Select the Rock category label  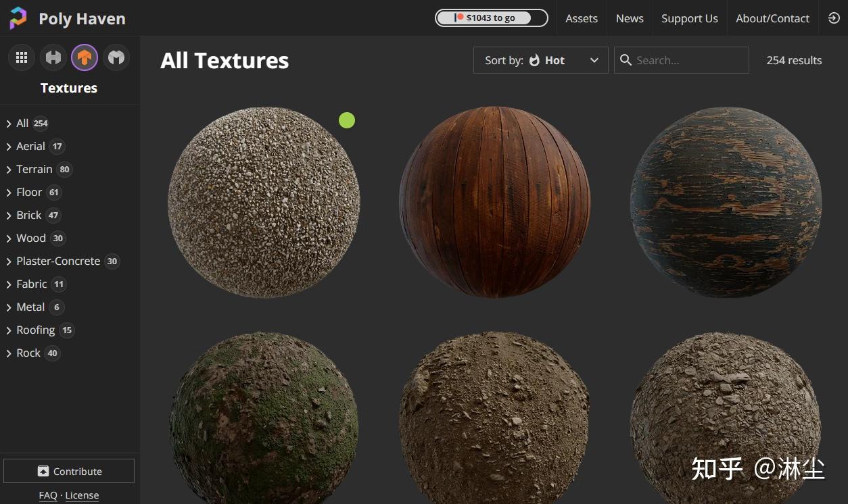click(28, 353)
